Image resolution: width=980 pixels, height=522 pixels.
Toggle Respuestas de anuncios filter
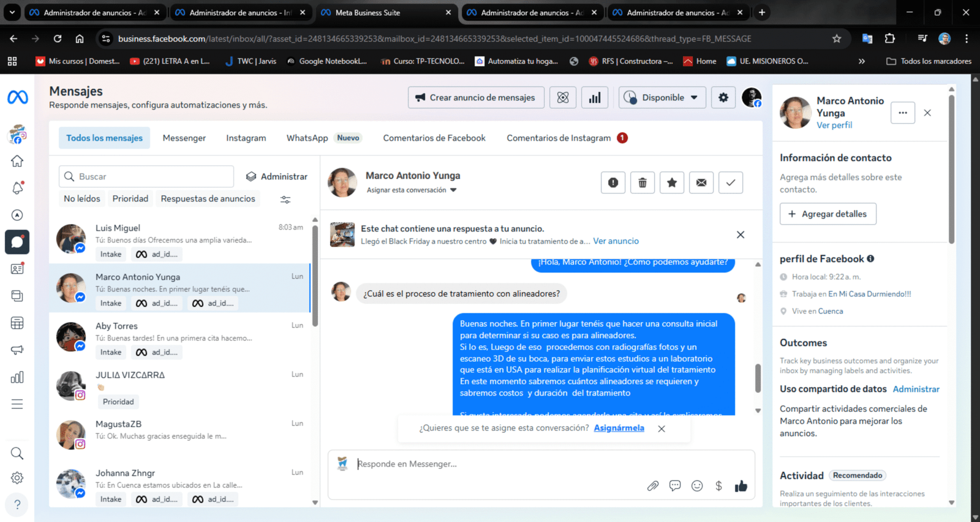click(208, 199)
